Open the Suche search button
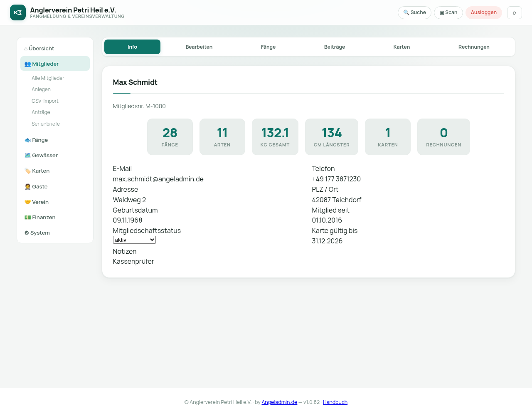 [x=414, y=12]
